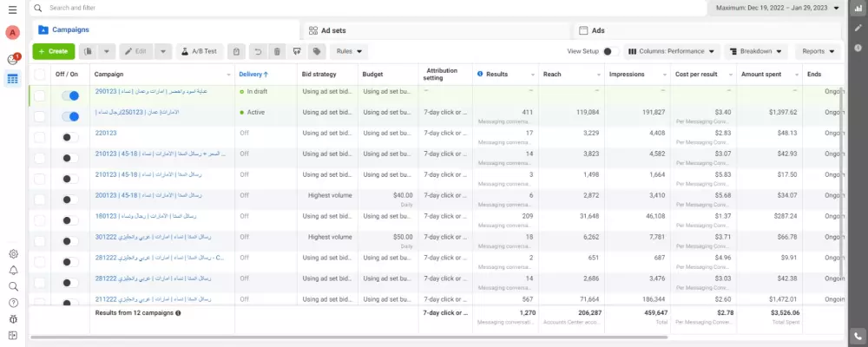
Task: Open the notifications bell in left sidebar
Action: [13, 270]
